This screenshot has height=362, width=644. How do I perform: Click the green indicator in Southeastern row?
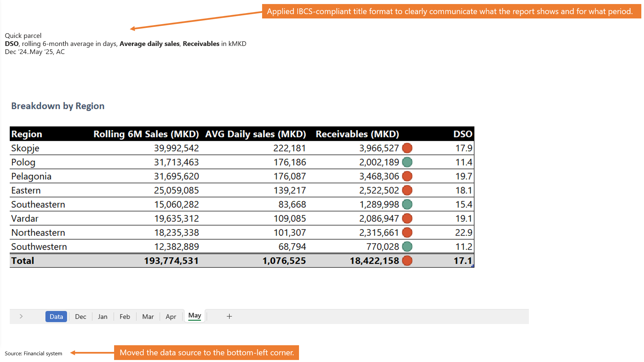[x=407, y=204]
